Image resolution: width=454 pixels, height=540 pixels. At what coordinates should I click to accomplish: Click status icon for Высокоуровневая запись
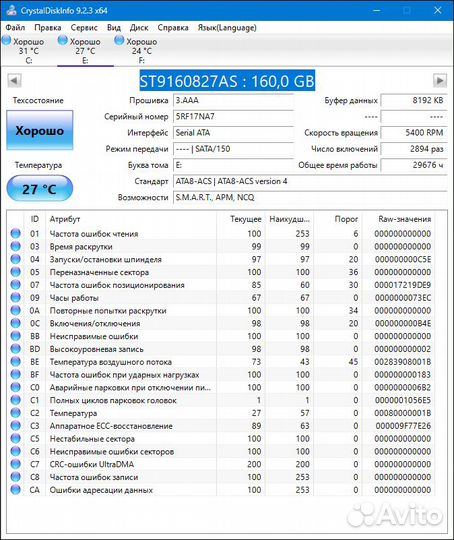[x=16, y=349]
